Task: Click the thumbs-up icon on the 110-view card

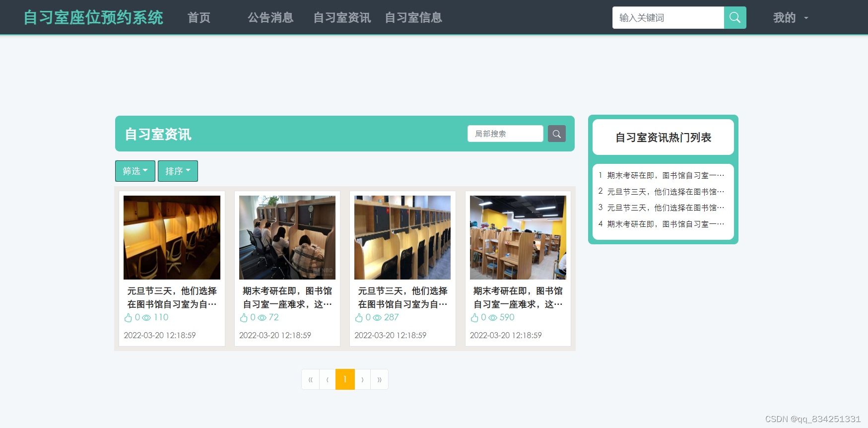Action: point(128,318)
